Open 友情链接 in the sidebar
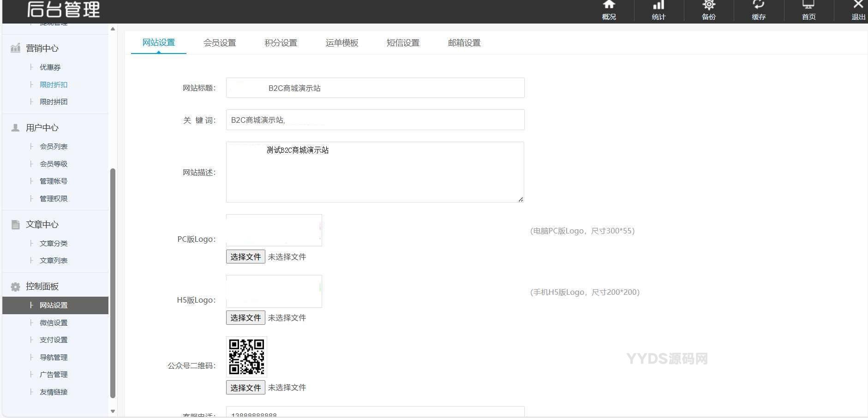Screen dimensions: 868x418 pos(54,392)
